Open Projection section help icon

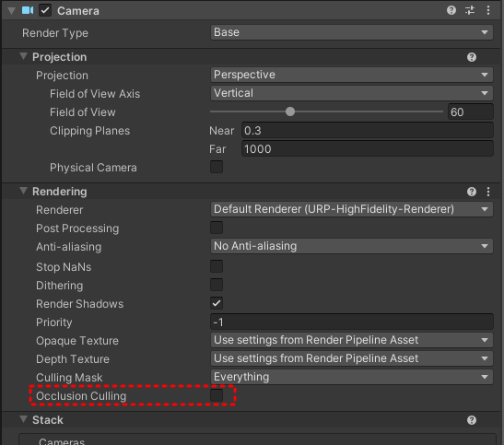pyautogui.click(x=472, y=57)
